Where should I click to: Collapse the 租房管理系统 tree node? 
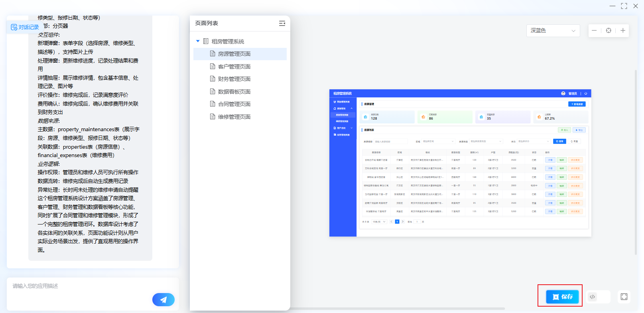tap(198, 41)
